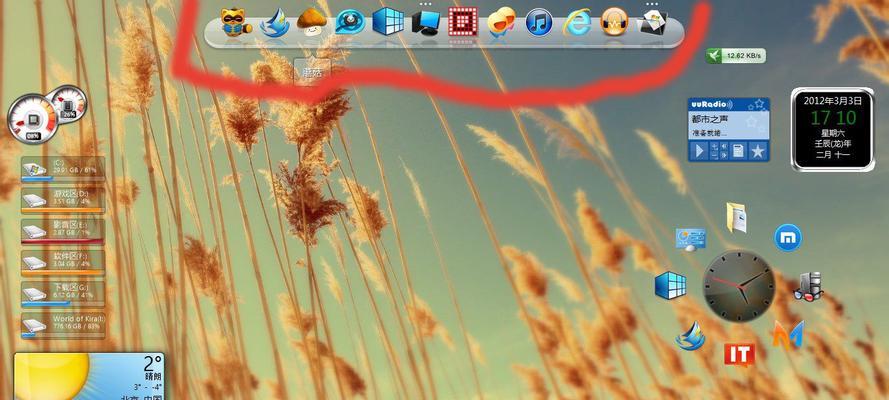
Task: Open the weather card icon left of clock
Action: 691,240
